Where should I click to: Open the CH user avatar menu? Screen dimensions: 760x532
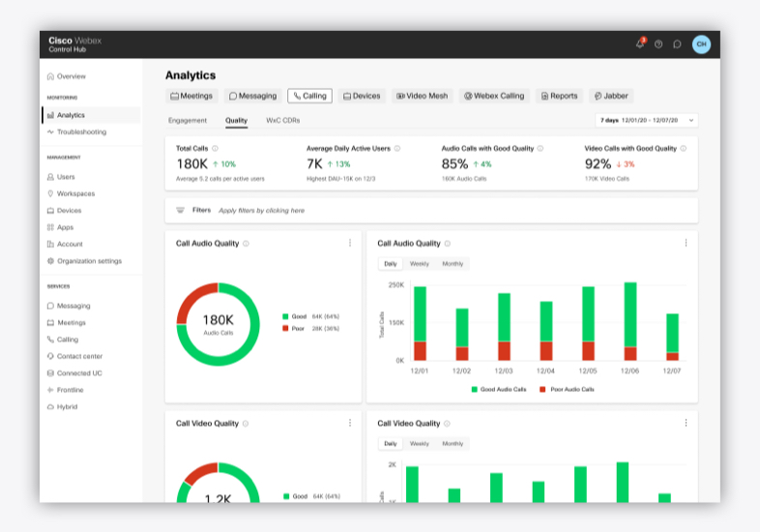tap(701, 44)
